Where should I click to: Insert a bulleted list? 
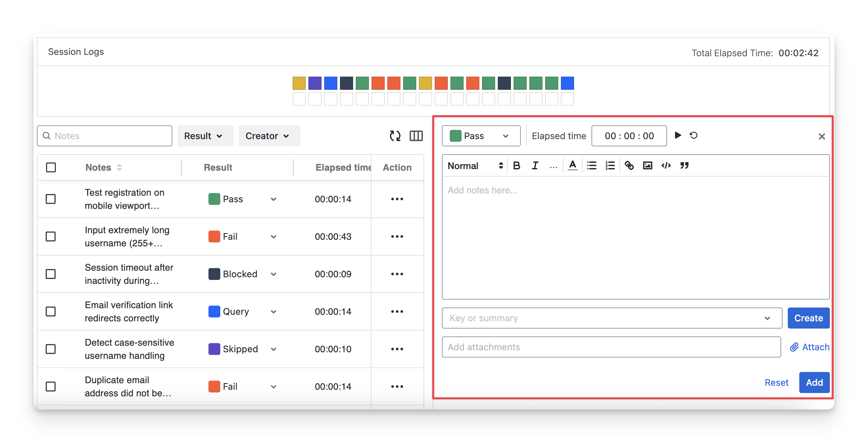click(x=591, y=165)
